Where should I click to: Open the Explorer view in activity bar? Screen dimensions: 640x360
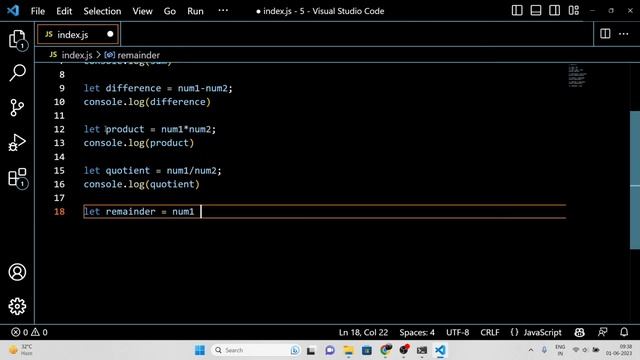[17, 40]
